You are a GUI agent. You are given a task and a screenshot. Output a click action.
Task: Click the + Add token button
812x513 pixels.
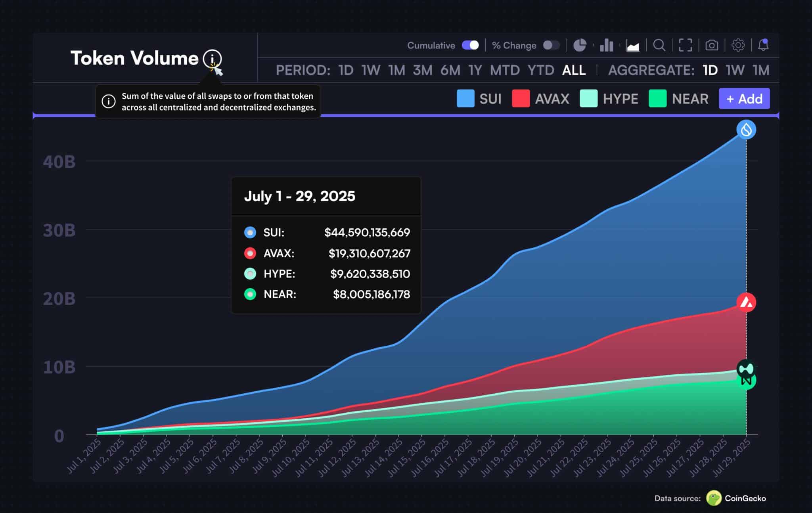pos(744,99)
